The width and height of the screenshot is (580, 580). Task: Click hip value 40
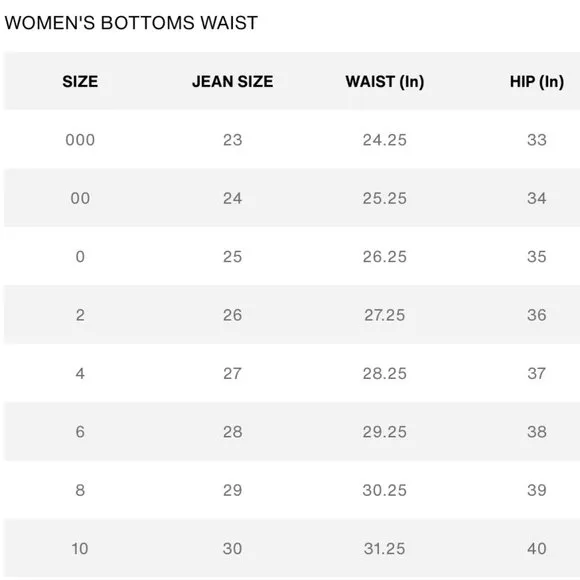(537, 549)
